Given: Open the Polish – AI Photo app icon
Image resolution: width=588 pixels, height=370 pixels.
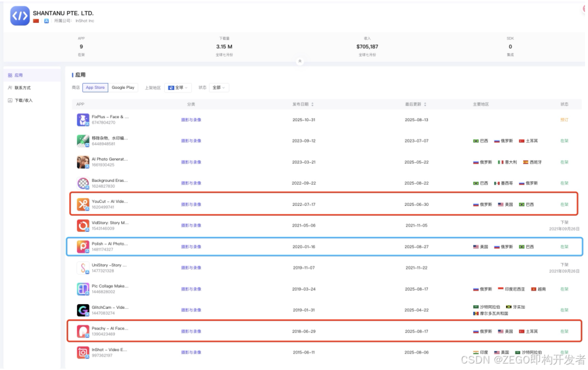Looking at the screenshot, I should [x=83, y=246].
